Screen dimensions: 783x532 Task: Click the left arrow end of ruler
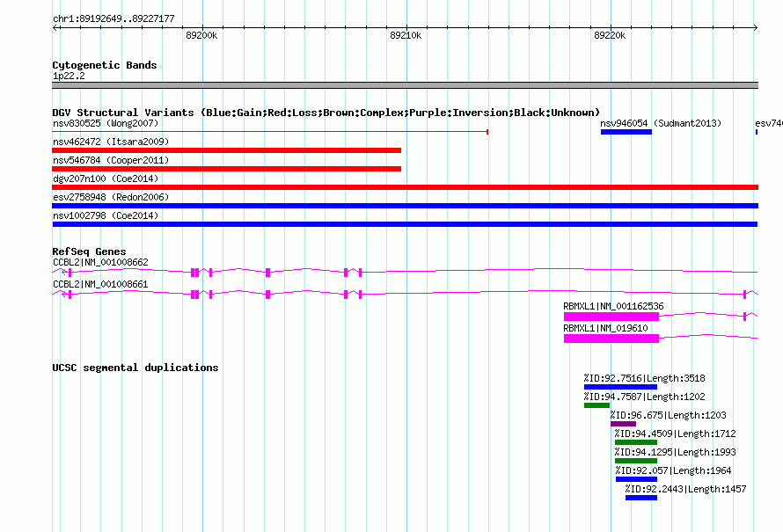[55, 27]
